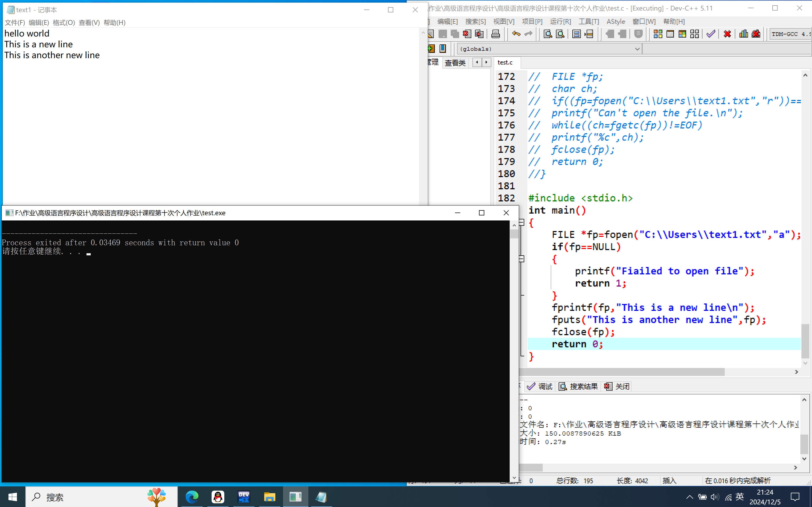
Task: Click the Debug purple checkmark icon
Action: [711, 34]
